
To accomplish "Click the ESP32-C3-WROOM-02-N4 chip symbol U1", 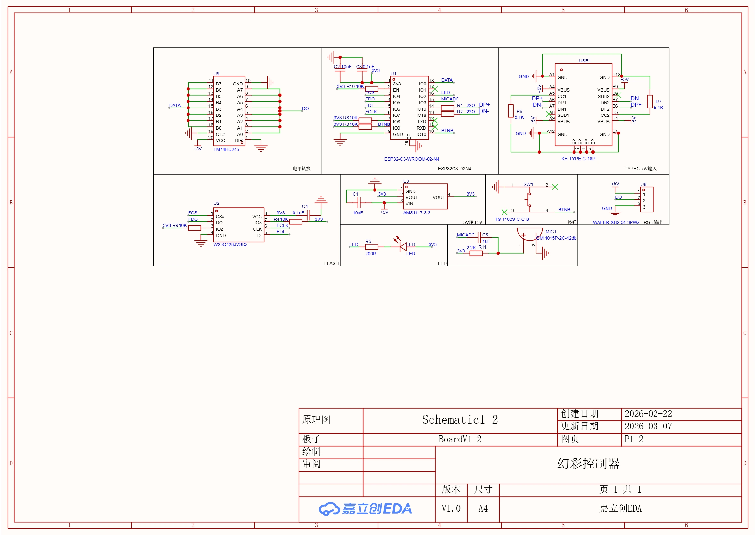I will click(409, 108).
